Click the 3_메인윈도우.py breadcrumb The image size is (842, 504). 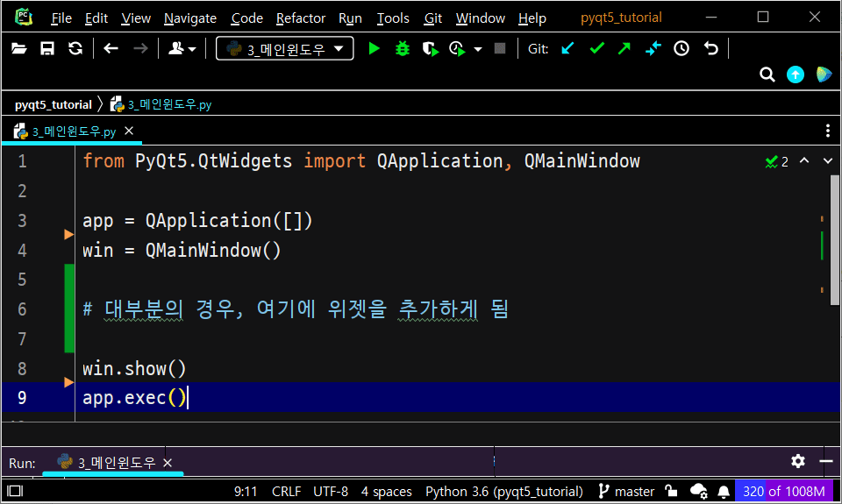161,104
